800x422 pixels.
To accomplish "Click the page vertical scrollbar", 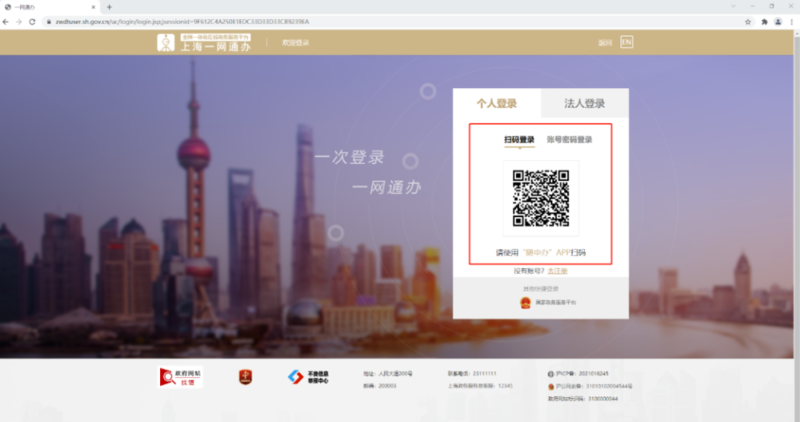I will coord(797,225).
